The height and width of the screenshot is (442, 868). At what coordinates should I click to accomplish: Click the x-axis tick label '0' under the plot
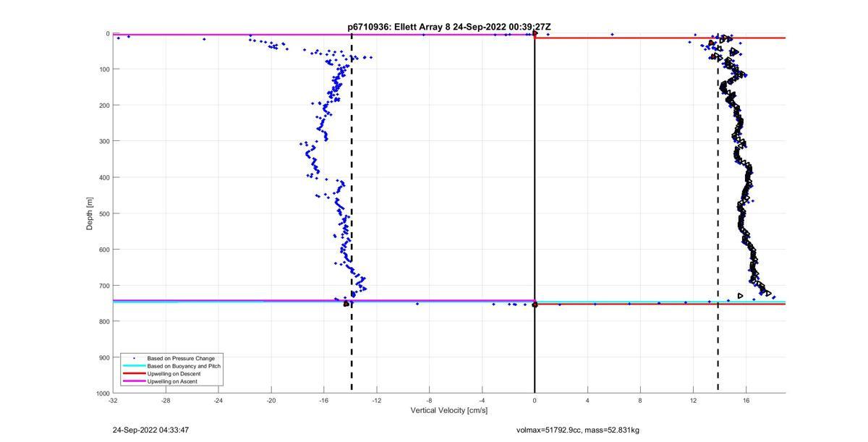coord(535,400)
